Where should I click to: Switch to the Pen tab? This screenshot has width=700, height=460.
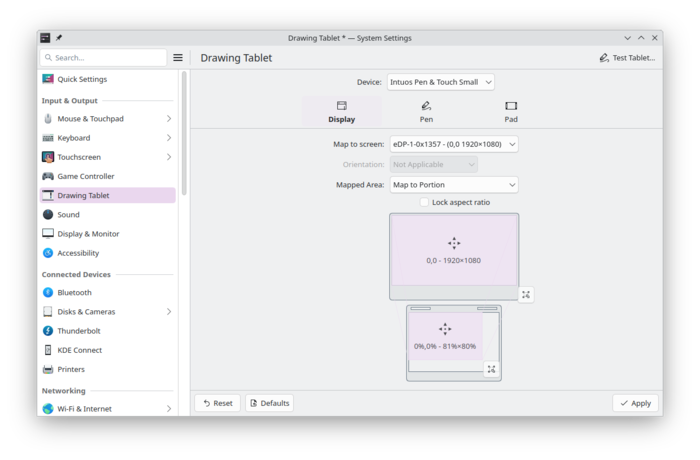426,111
